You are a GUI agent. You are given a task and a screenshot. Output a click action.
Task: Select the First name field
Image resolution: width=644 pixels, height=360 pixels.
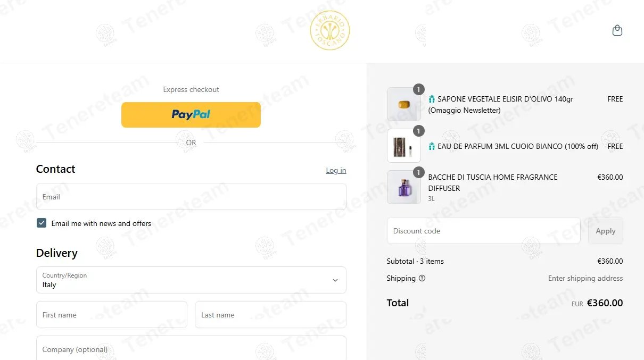point(112,315)
